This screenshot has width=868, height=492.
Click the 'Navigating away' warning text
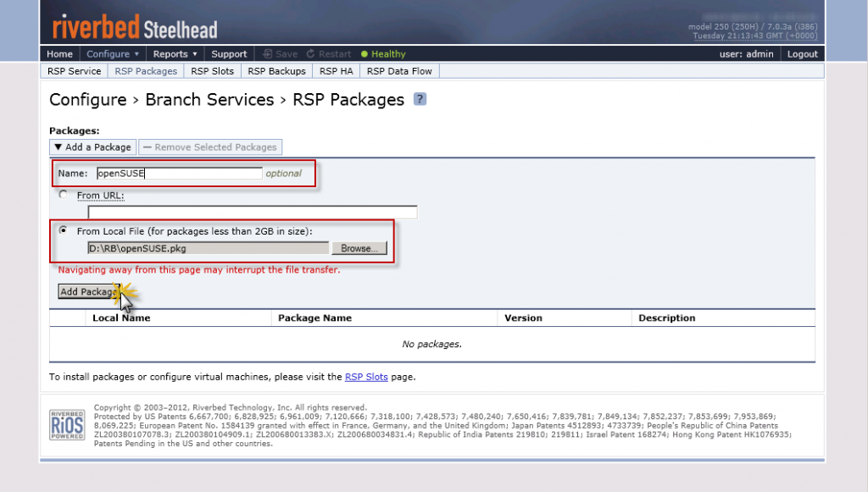[199, 270]
